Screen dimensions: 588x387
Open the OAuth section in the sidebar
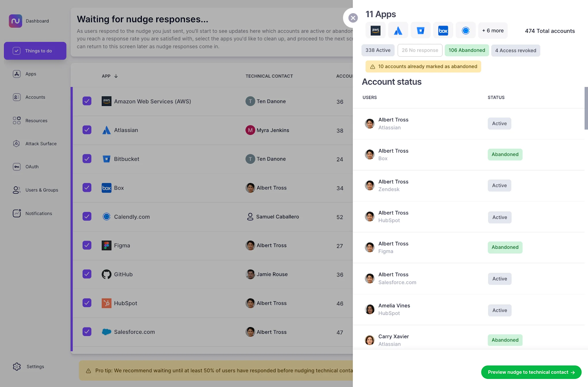32,166
